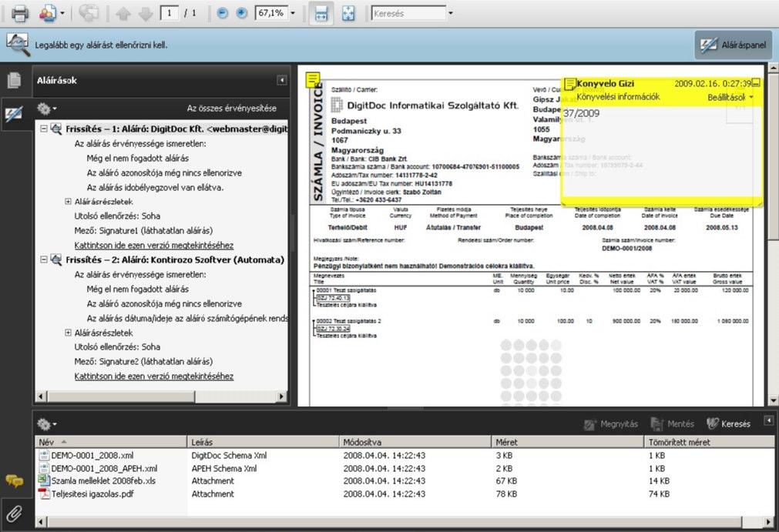Click the Keresés search input field
This screenshot has height=532, width=779.
click(x=409, y=13)
